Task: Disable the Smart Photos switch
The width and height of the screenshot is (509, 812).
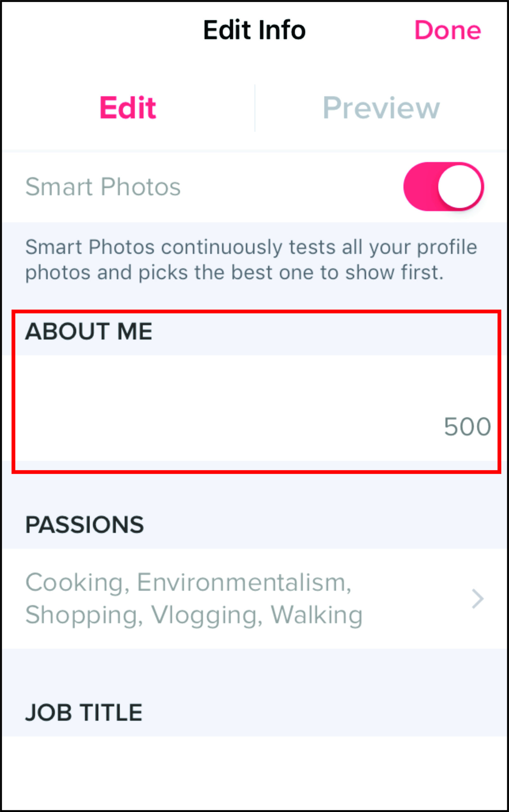Action: pyautogui.click(x=443, y=186)
